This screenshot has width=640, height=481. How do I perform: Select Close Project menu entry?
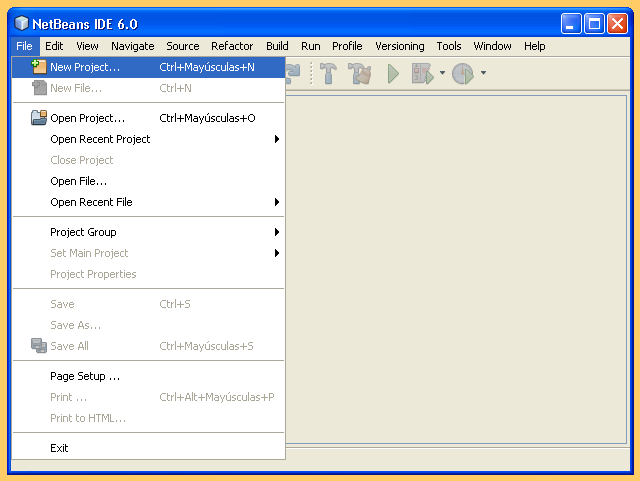click(x=148, y=160)
